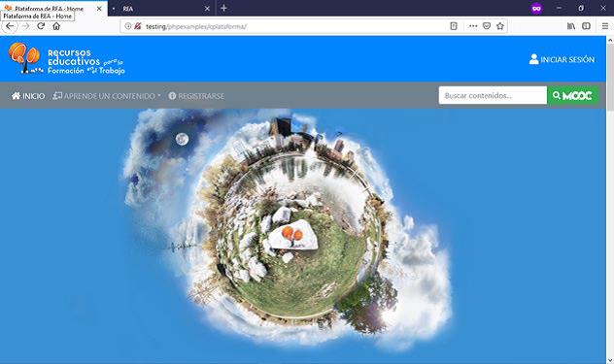Reload the current page
The image size is (614, 364).
41,26
